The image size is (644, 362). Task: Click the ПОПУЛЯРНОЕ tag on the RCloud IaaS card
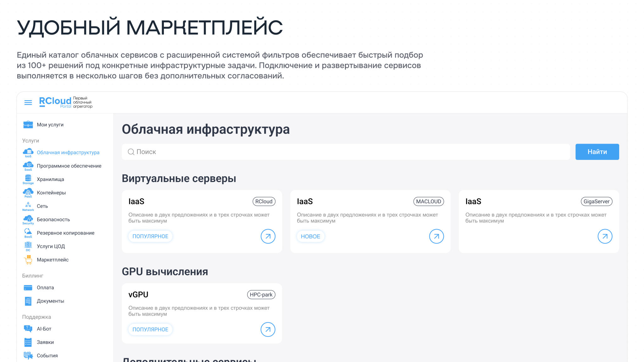click(x=150, y=236)
